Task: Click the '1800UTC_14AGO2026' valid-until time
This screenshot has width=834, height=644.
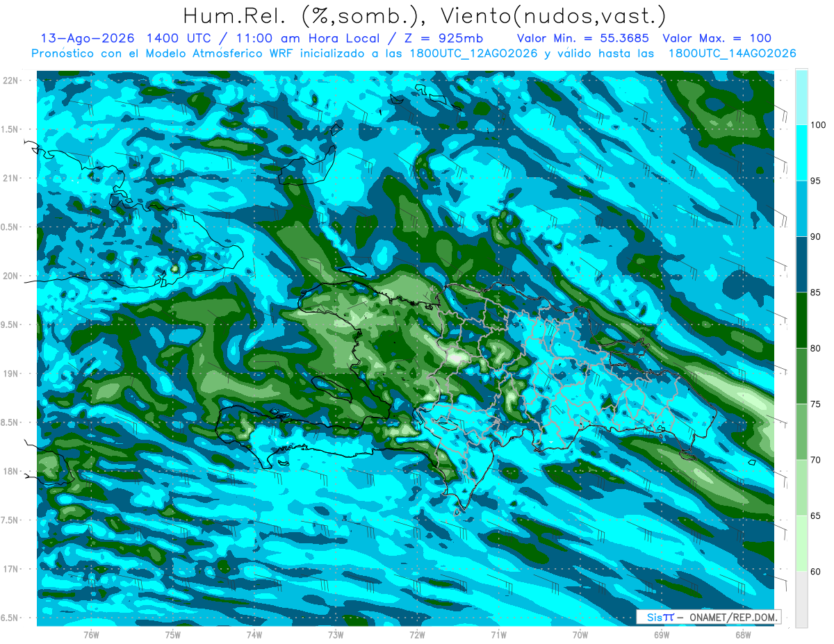Action: [732, 53]
